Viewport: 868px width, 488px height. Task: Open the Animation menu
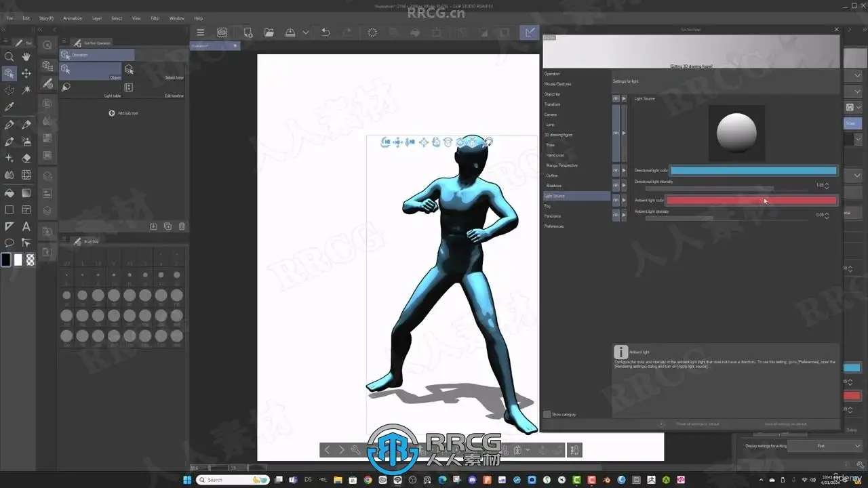click(73, 18)
